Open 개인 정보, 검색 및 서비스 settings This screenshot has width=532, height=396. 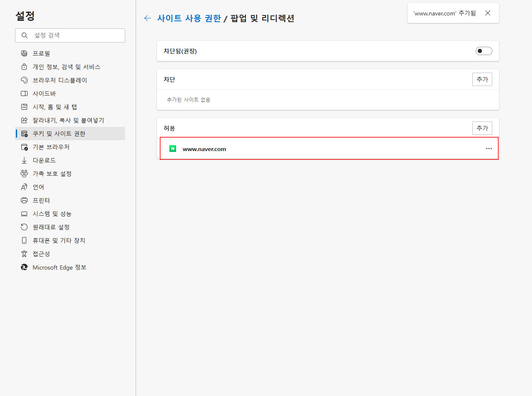coord(70,67)
